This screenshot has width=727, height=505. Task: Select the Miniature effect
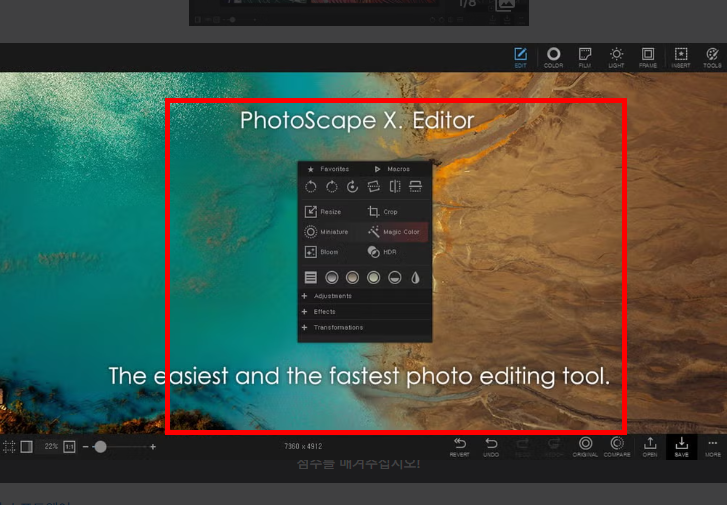coord(326,231)
